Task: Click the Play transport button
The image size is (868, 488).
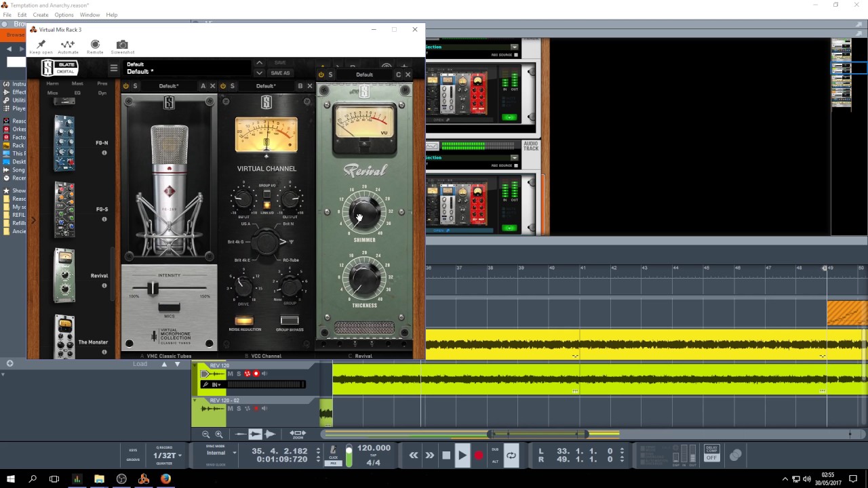Action: (462, 455)
